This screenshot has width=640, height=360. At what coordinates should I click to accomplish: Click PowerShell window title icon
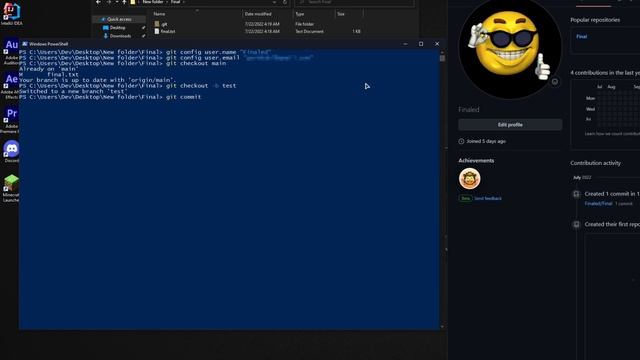pyautogui.click(x=25, y=44)
